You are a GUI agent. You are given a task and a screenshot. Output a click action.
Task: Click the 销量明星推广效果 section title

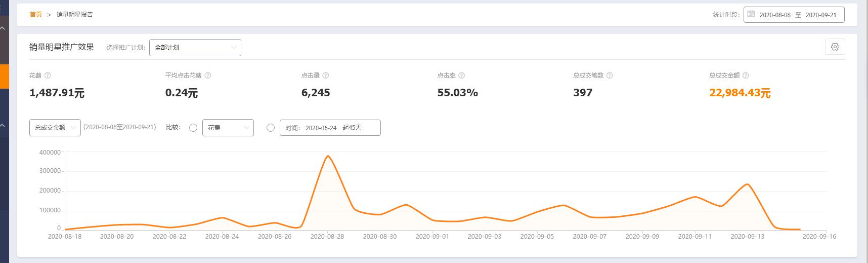(62, 47)
